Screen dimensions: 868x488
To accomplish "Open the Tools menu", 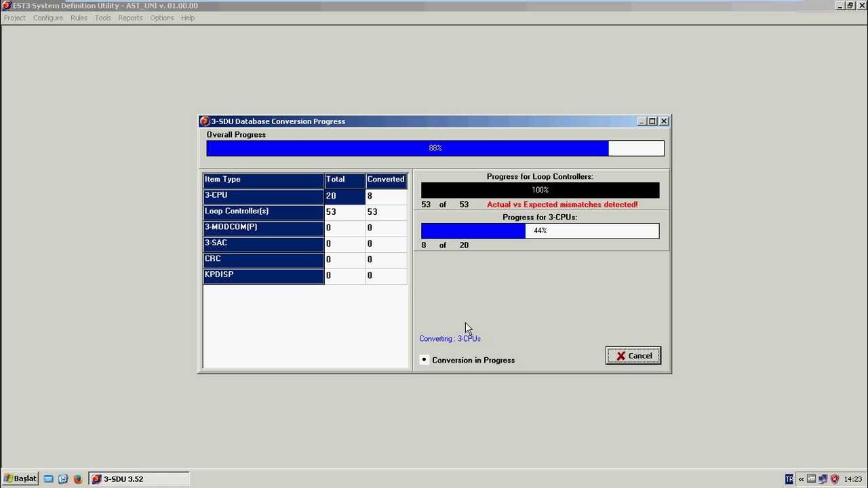I will click(102, 18).
